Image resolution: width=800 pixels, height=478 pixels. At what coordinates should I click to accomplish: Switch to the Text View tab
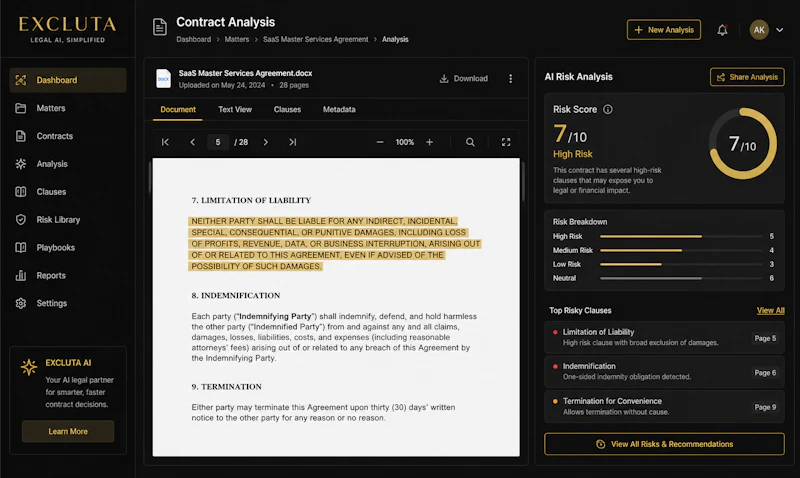pyautogui.click(x=235, y=110)
